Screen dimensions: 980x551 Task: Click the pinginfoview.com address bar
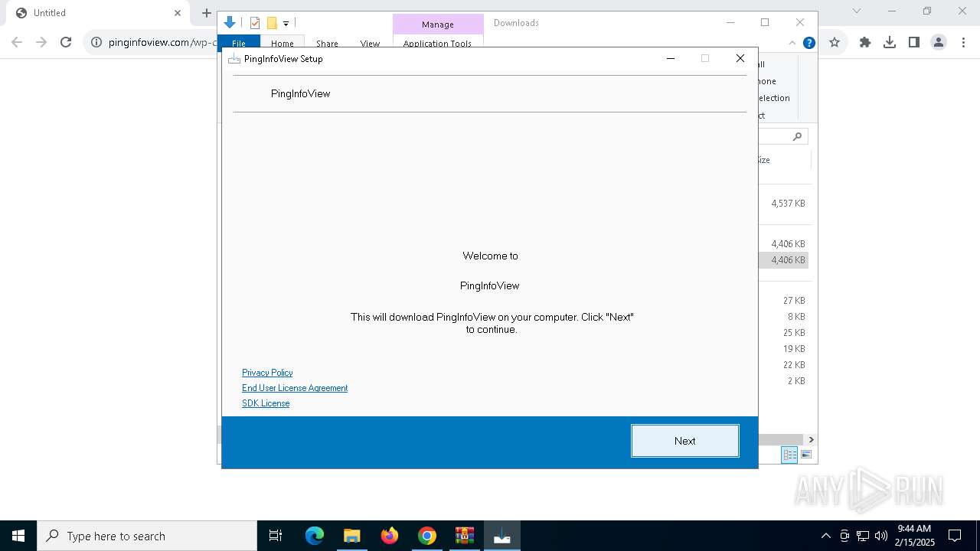(162, 43)
